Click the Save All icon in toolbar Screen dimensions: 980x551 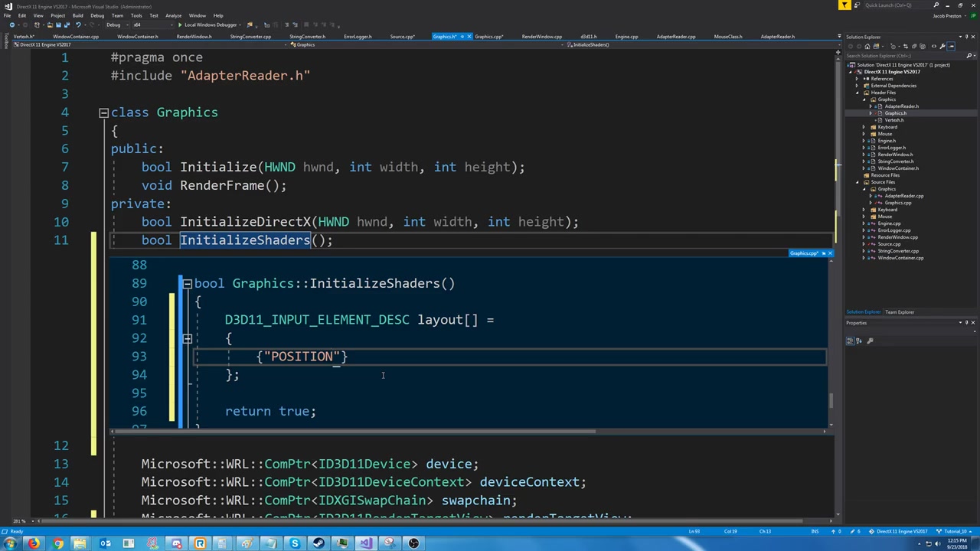(67, 24)
